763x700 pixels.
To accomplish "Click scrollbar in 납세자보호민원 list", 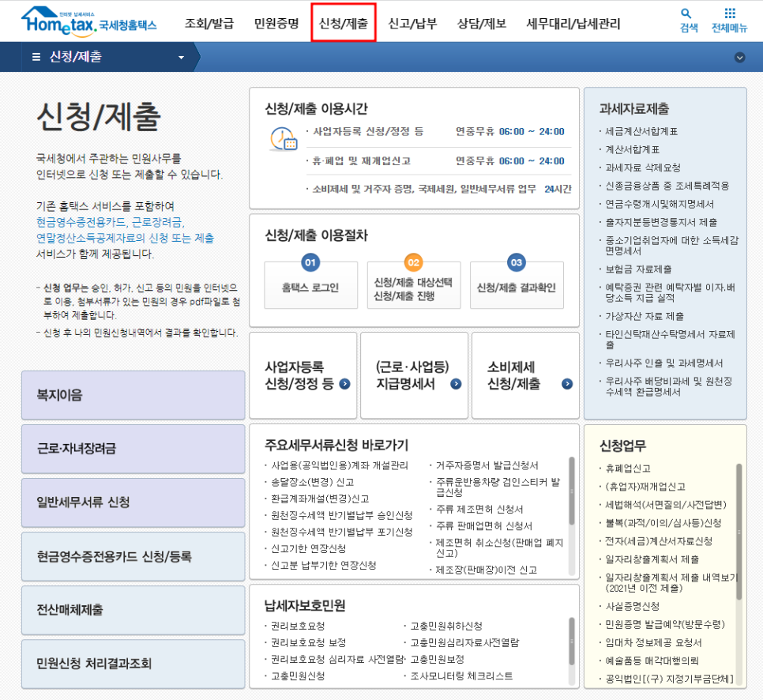I will 572,641.
